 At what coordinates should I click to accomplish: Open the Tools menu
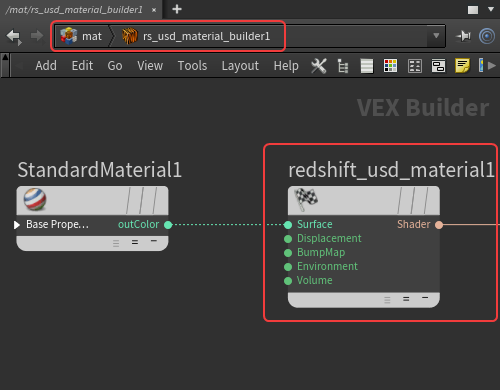click(192, 66)
